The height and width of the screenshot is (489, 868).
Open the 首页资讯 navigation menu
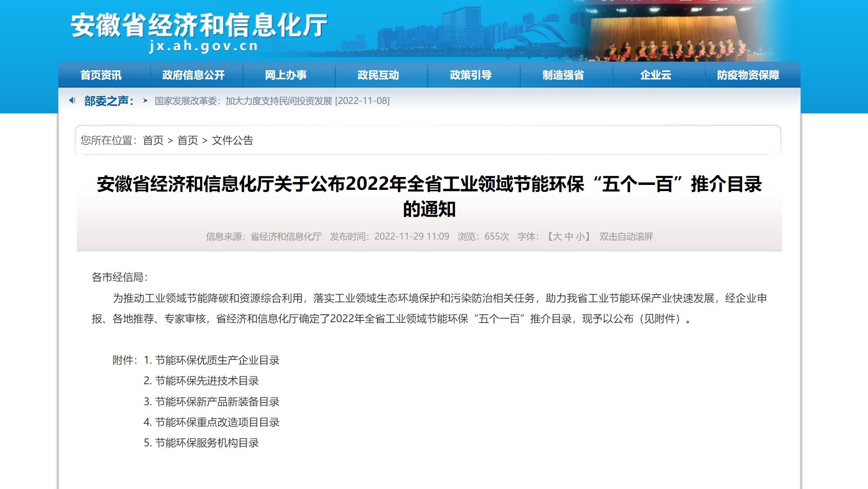pos(101,75)
